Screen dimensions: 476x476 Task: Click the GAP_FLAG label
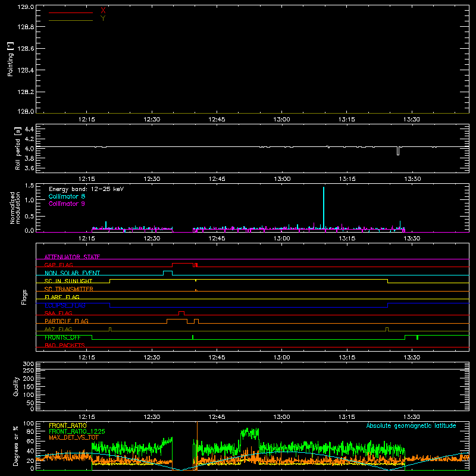click(58, 265)
